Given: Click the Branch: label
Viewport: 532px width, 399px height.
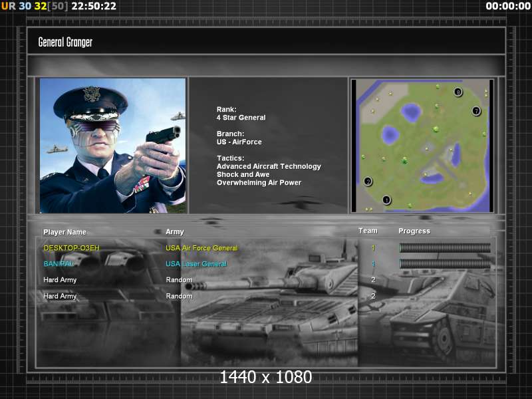Looking at the screenshot, I should click(230, 134).
